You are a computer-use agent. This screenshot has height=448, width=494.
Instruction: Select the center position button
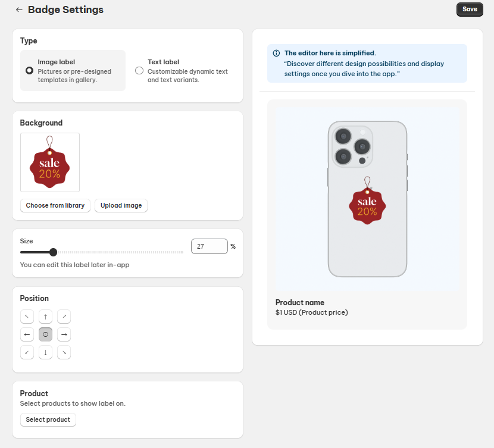tap(46, 334)
